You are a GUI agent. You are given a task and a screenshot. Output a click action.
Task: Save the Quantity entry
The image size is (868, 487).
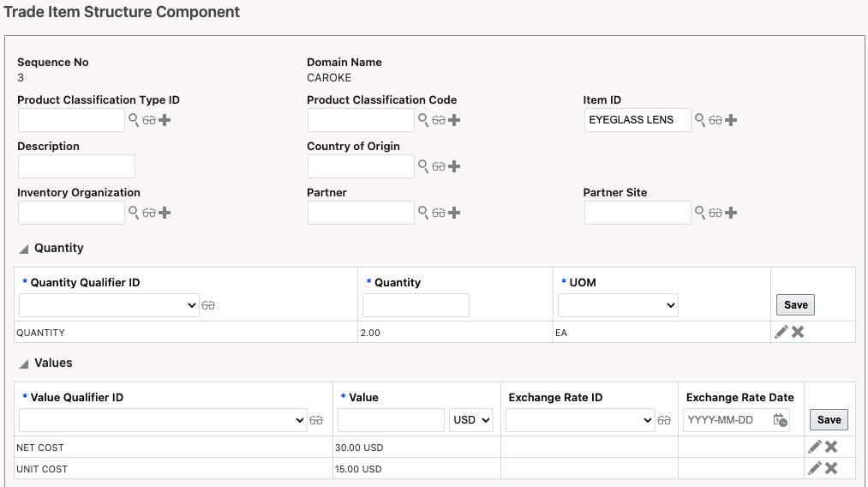coord(795,304)
